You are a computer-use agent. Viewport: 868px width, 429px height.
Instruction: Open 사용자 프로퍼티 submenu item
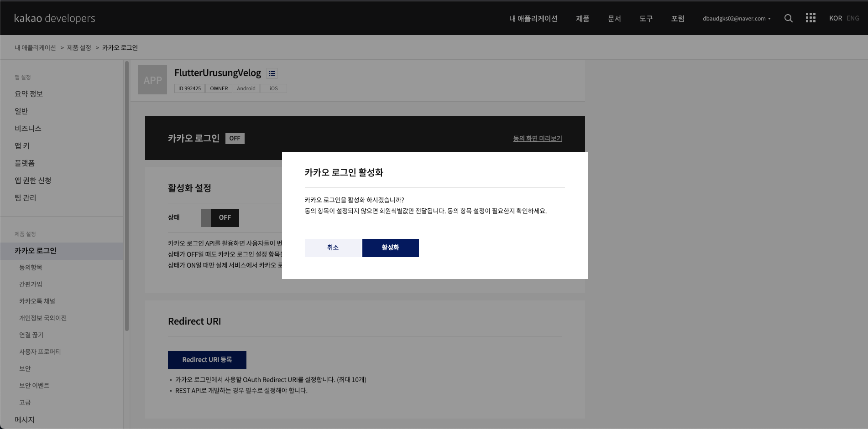(x=40, y=351)
